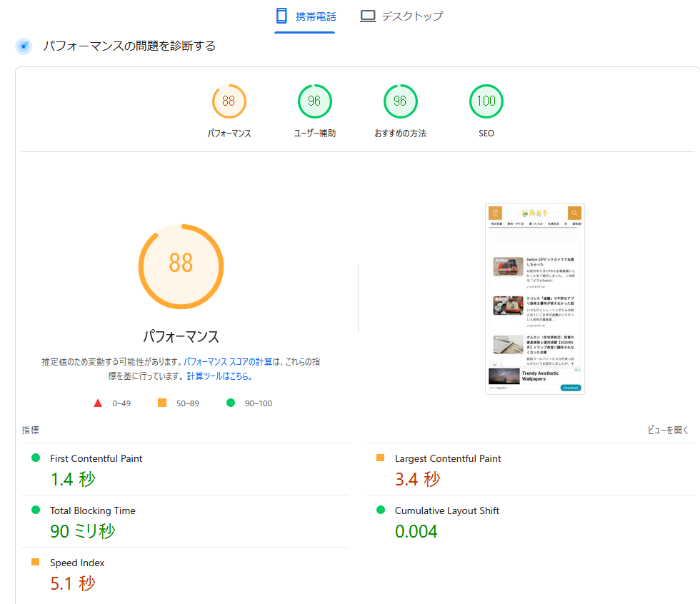Select the 100 SEO score gauge
The width and height of the screenshot is (700, 604).
pos(486,101)
